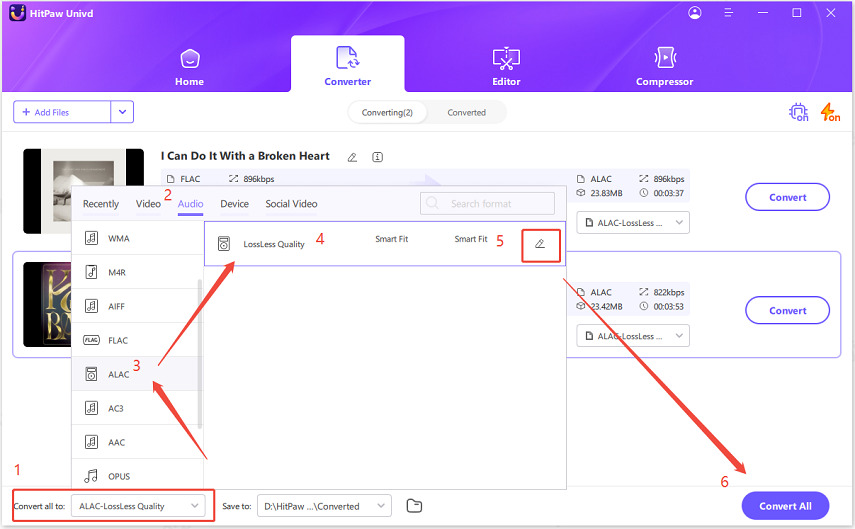Click the Broken Heart album thumbnail
855x529 pixels.
83,191
